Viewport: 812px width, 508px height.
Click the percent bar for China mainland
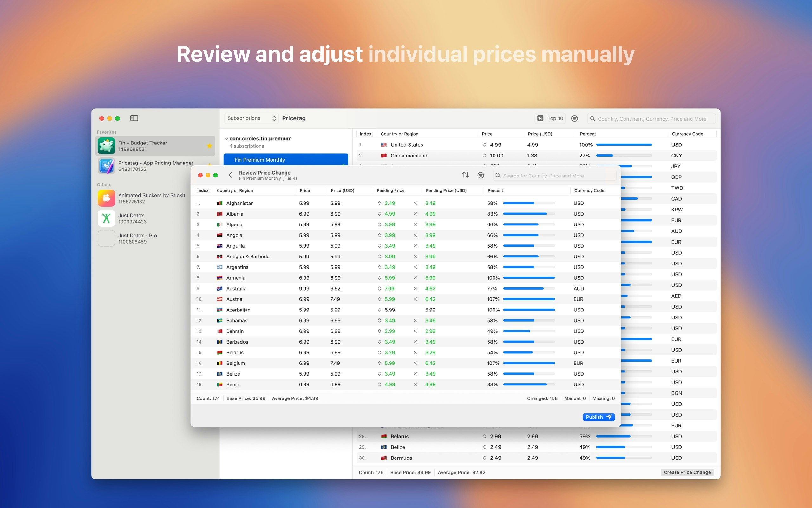tap(624, 156)
